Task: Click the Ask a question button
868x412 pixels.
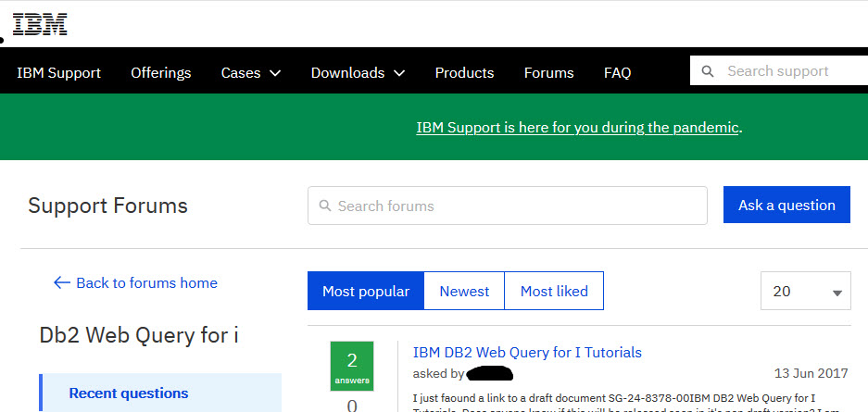Action: [786, 206]
